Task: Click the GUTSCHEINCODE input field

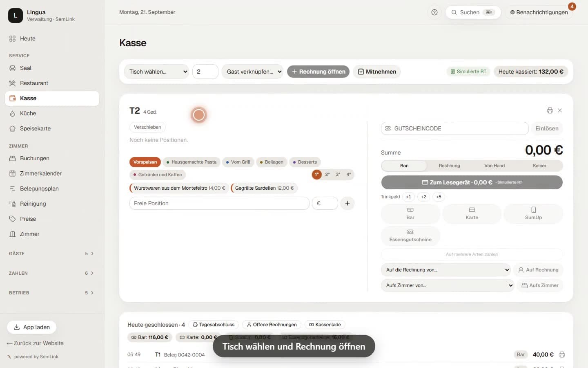Action: pyautogui.click(x=455, y=128)
